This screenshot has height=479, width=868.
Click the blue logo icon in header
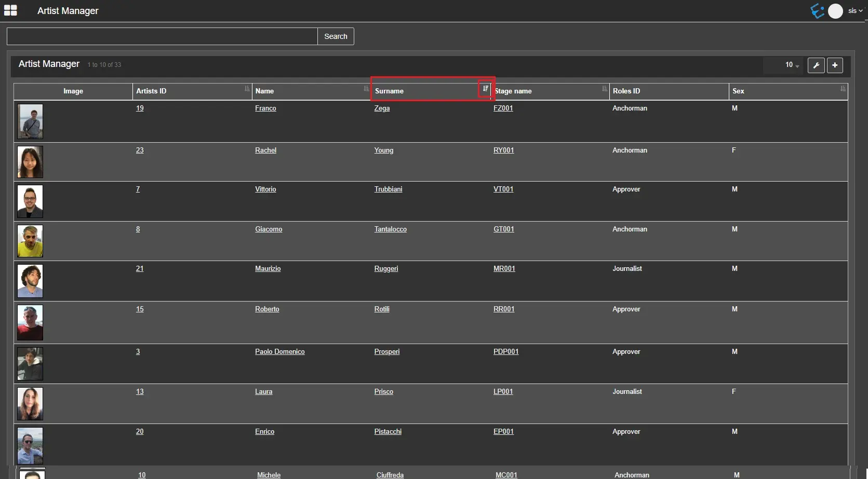pyautogui.click(x=817, y=11)
